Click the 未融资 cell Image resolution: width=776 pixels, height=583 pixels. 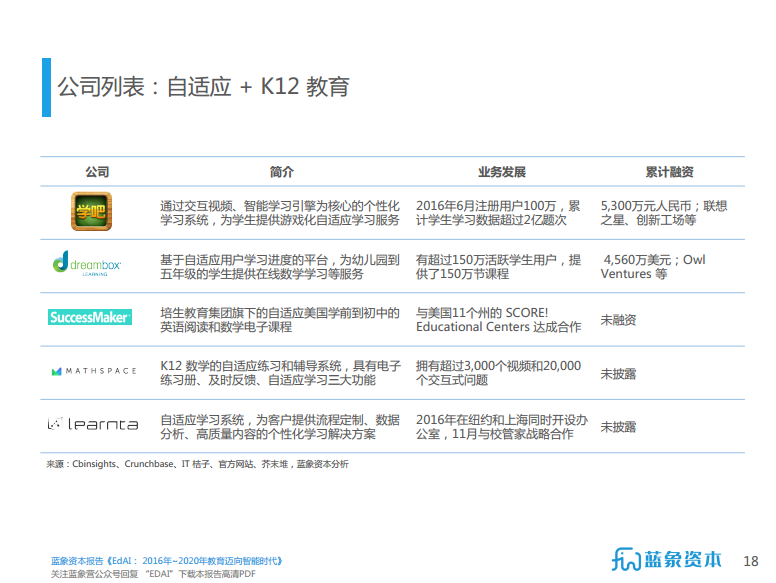click(x=618, y=320)
